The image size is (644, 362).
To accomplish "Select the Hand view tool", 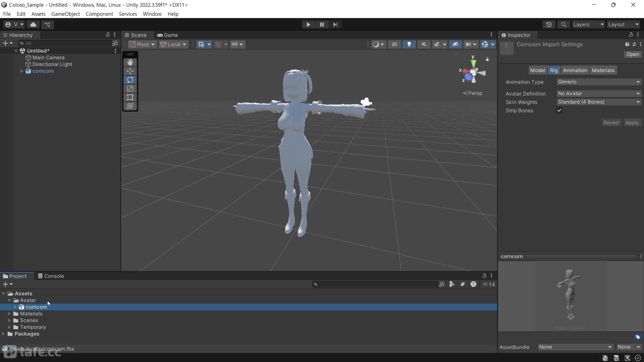I will [130, 62].
